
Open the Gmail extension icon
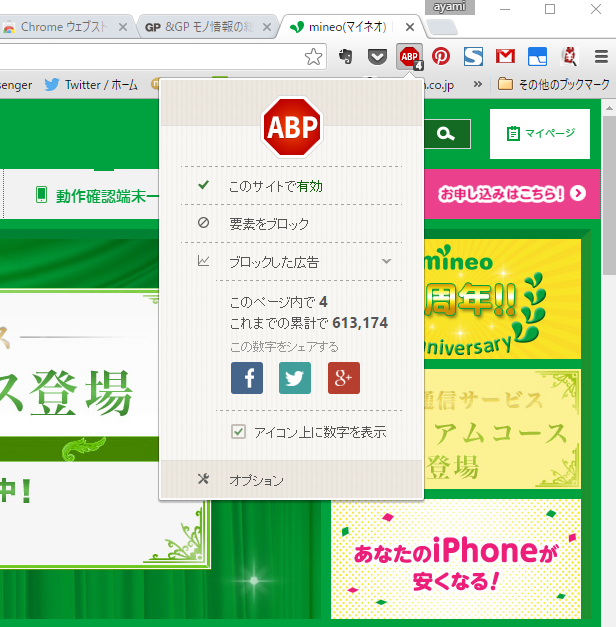[x=505, y=57]
